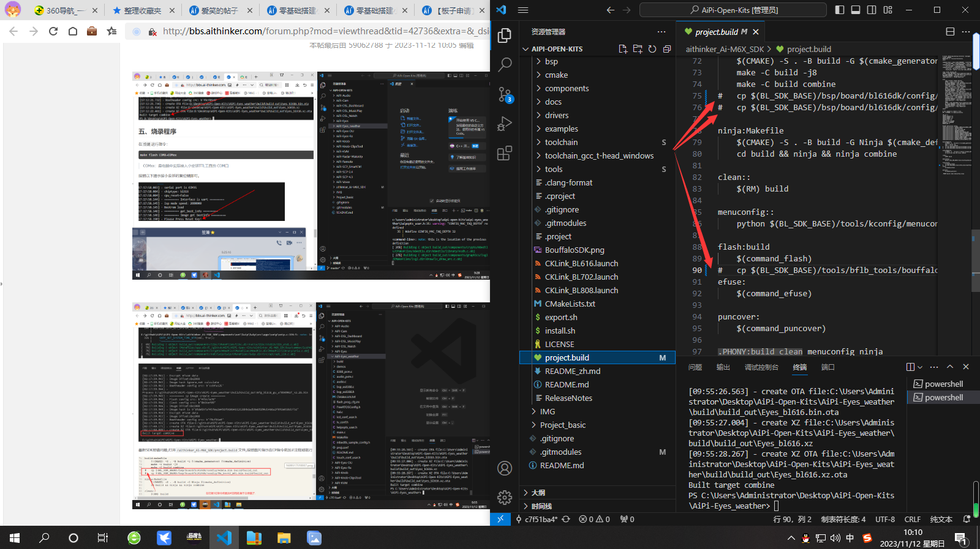Screen dimensions: 980x549
Task: Click the browser address bar URL
Action: coord(325,31)
